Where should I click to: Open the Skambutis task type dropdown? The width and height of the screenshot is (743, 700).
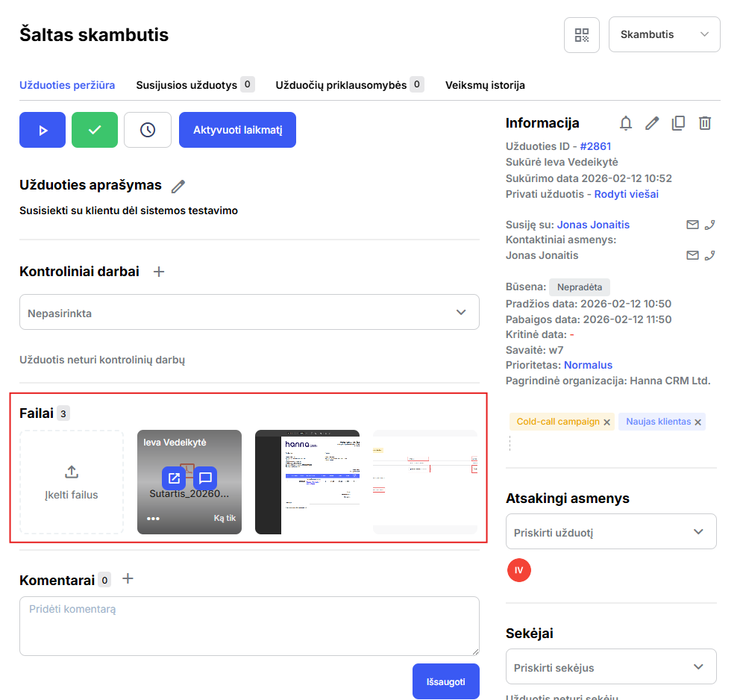664,34
